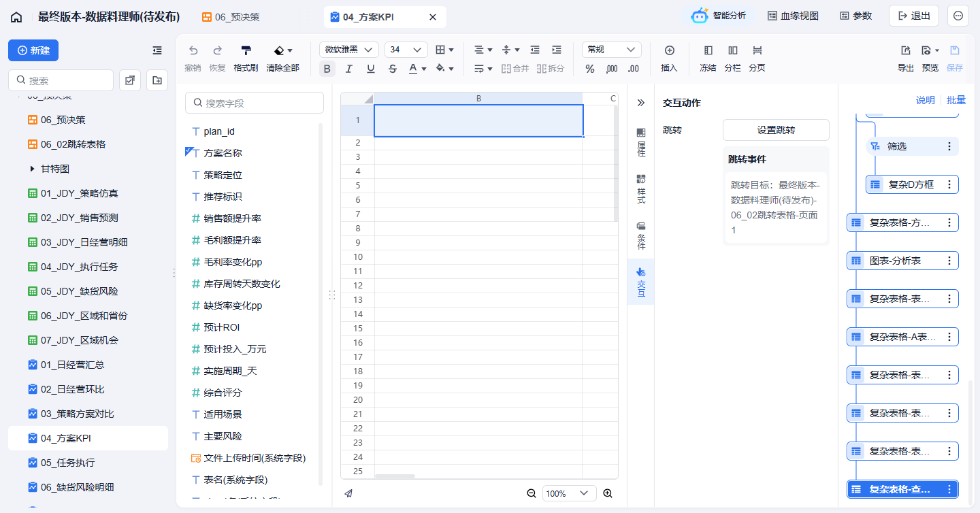Click the 分栏 columns icon
This screenshot has height=513, width=980.
[732, 50]
